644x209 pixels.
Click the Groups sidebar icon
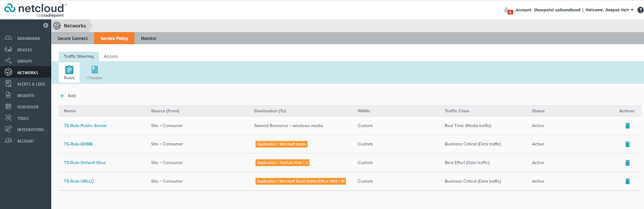tap(8, 61)
